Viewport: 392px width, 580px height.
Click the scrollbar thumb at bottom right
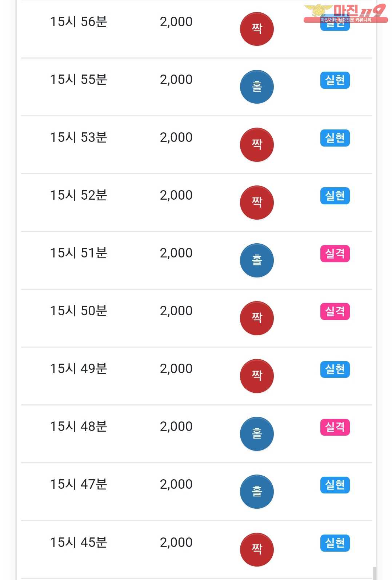(375, 573)
